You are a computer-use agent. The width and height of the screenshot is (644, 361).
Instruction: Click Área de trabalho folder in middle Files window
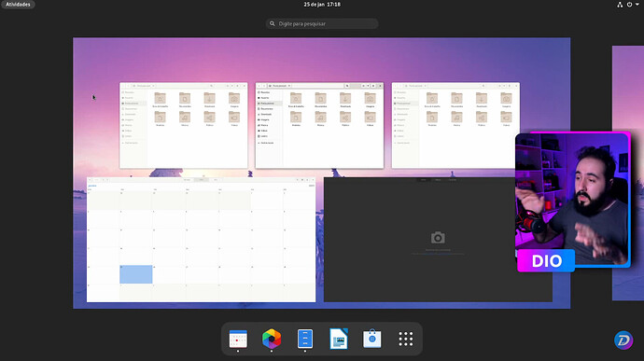(296, 100)
